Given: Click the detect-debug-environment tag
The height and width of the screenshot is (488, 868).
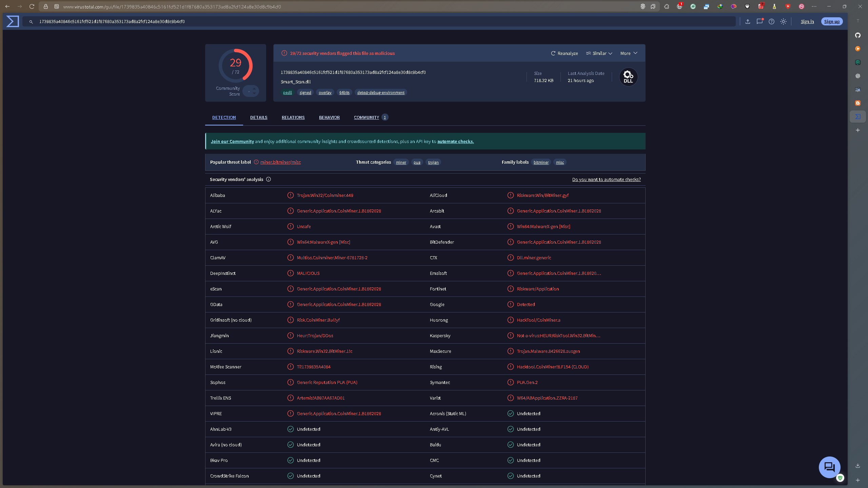Looking at the screenshot, I should point(381,93).
